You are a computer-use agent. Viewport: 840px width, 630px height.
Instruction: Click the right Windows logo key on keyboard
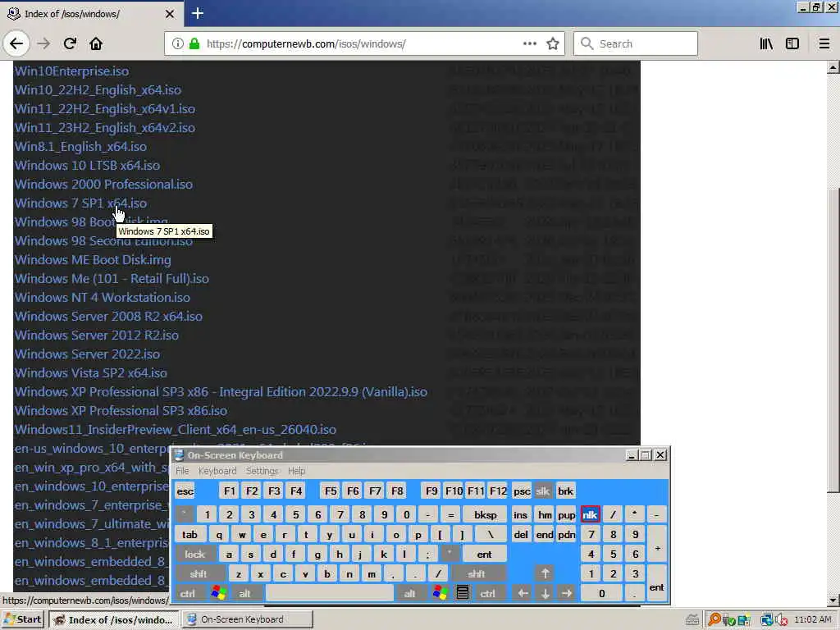click(441, 593)
